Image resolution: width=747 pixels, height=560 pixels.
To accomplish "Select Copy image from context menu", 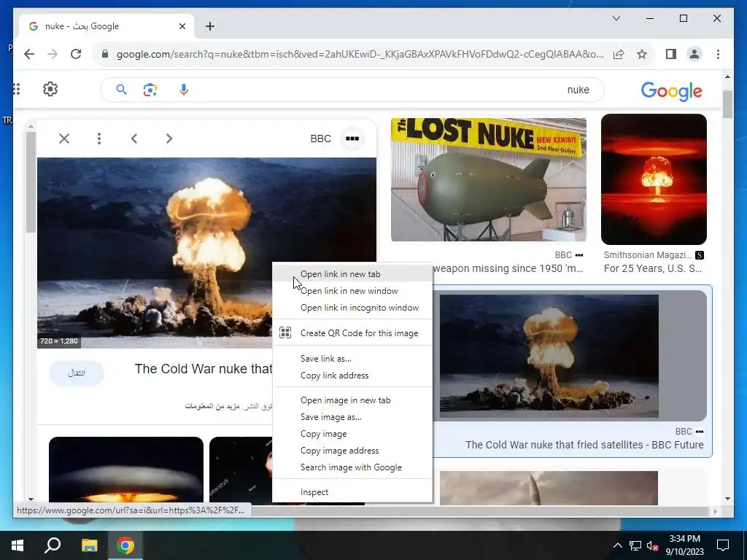I will pos(352,434).
